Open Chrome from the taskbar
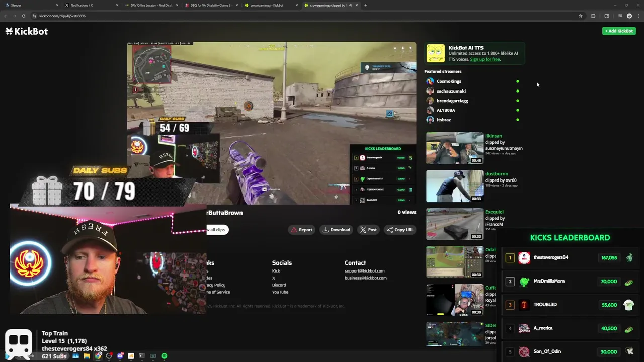The image size is (644, 362). point(98,356)
